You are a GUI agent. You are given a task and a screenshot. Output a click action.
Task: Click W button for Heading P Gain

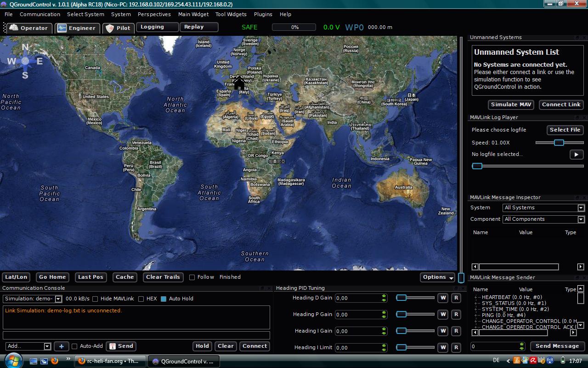coord(443,315)
